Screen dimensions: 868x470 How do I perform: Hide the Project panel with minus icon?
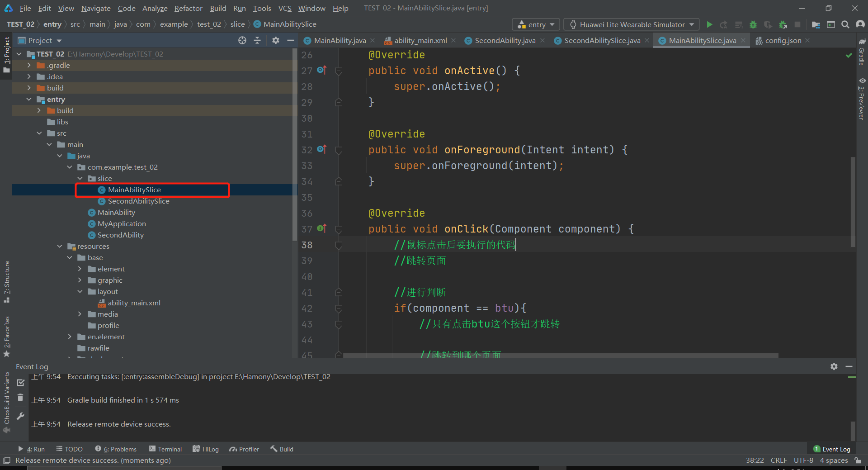[291, 40]
